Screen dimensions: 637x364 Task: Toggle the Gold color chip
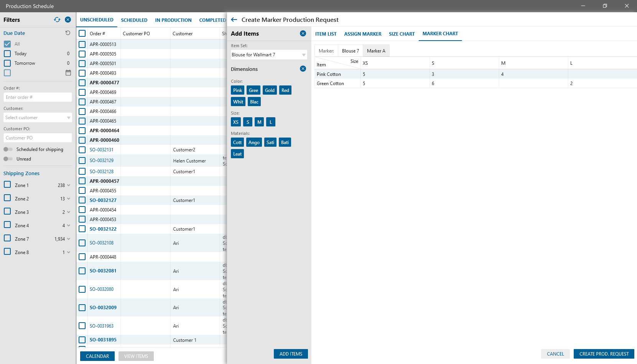click(x=270, y=90)
